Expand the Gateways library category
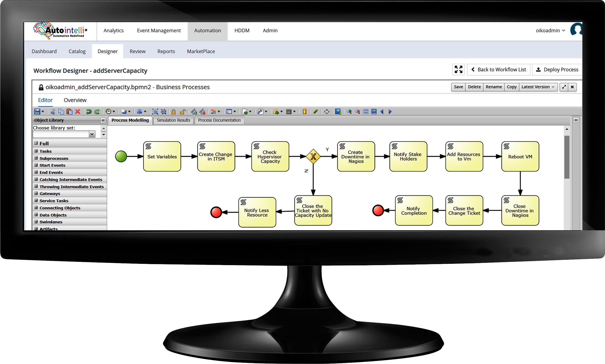605x364 pixels. pyautogui.click(x=36, y=193)
